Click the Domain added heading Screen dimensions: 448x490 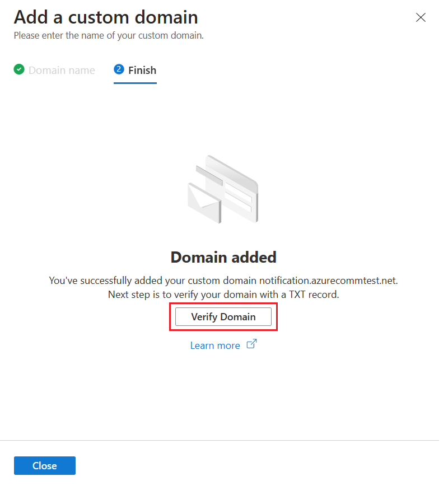223,257
